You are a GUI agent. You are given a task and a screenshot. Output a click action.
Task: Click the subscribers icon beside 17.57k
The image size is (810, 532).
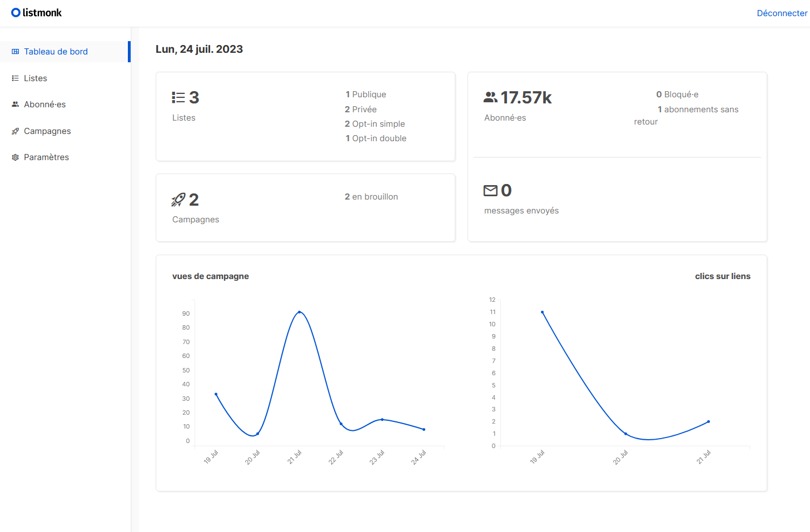tap(490, 98)
